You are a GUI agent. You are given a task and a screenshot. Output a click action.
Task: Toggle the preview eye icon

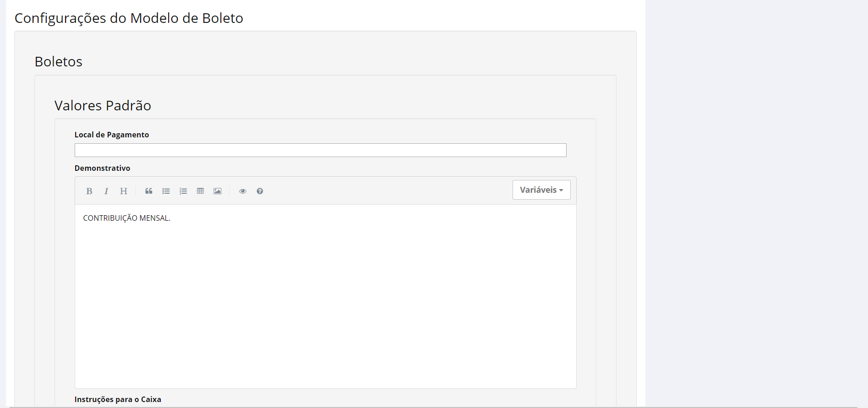click(x=243, y=191)
